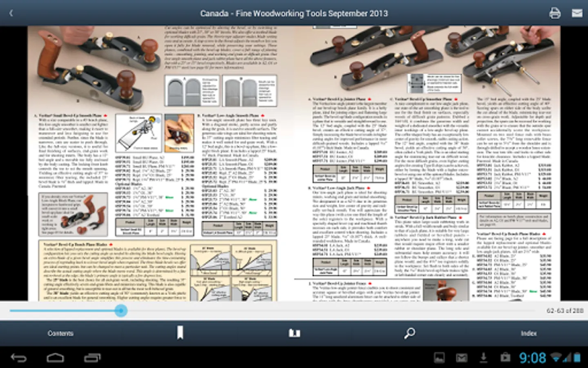Tap the back arrow in the title bar
Image resolution: width=588 pixels, height=368 pixels.
tap(11, 13)
